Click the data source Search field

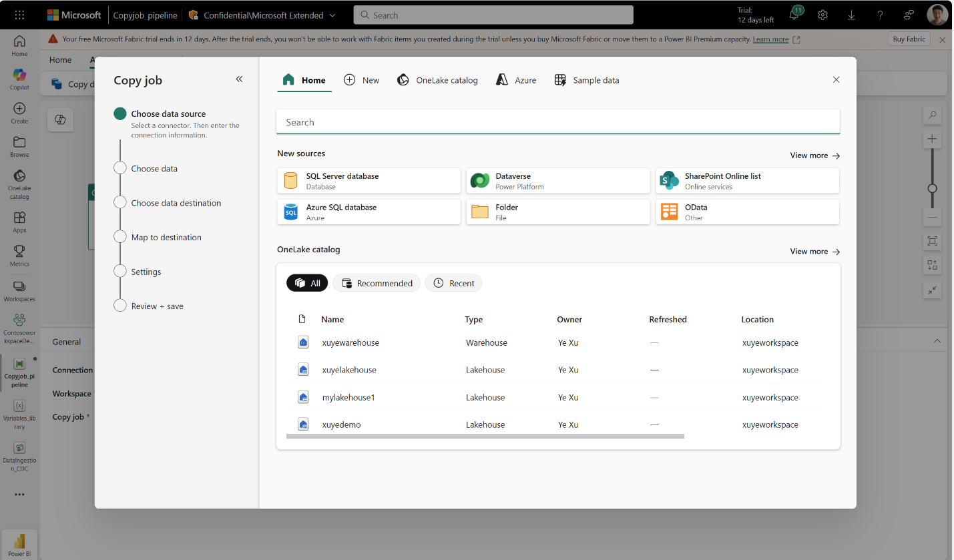pos(557,122)
